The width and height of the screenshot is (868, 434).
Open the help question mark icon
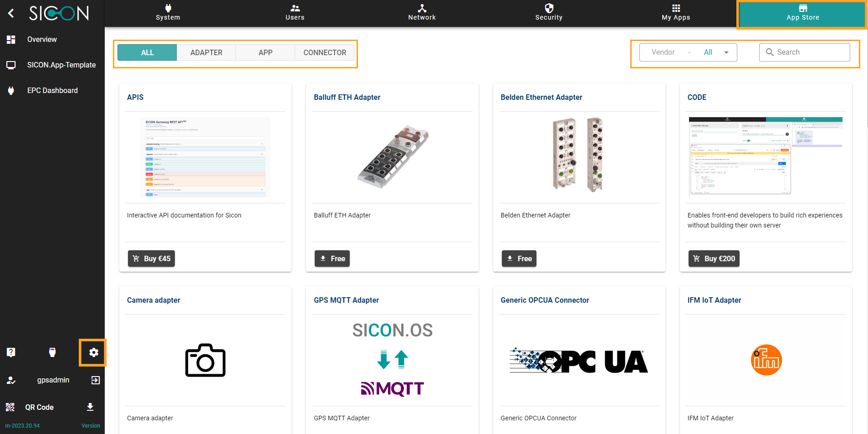[x=11, y=352]
